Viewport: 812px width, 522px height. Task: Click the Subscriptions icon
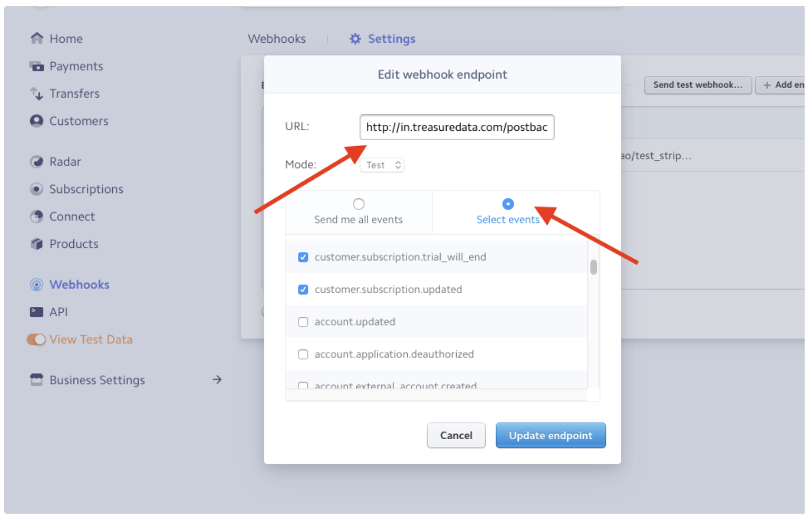coord(36,189)
